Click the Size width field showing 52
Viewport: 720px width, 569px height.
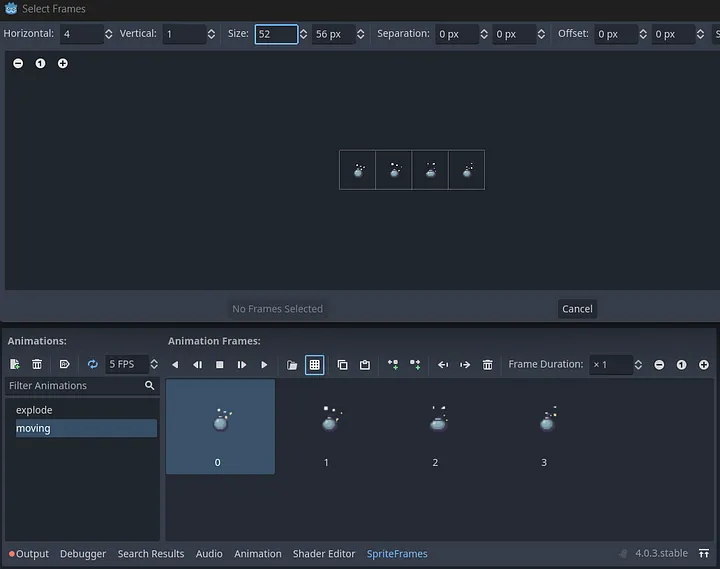pos(276,34)
